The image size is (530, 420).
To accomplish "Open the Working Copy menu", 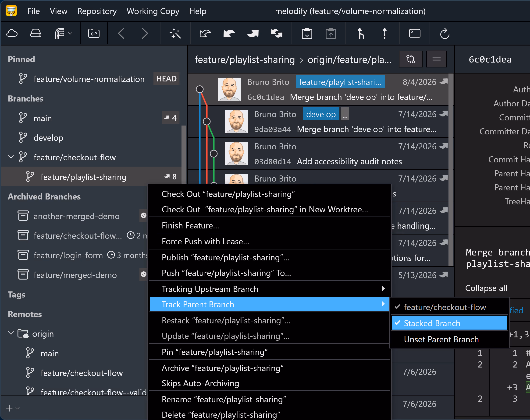I will [153, 11].
